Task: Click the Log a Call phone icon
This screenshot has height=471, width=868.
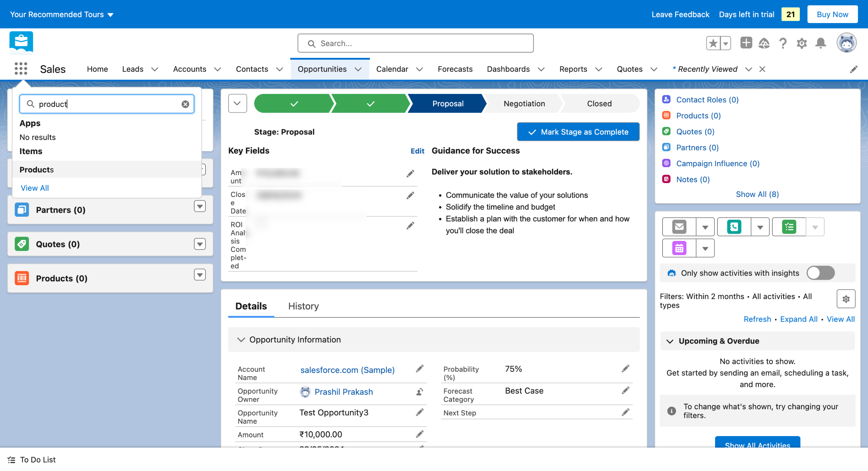Action: pyautogui.click(x=734, y=227)
